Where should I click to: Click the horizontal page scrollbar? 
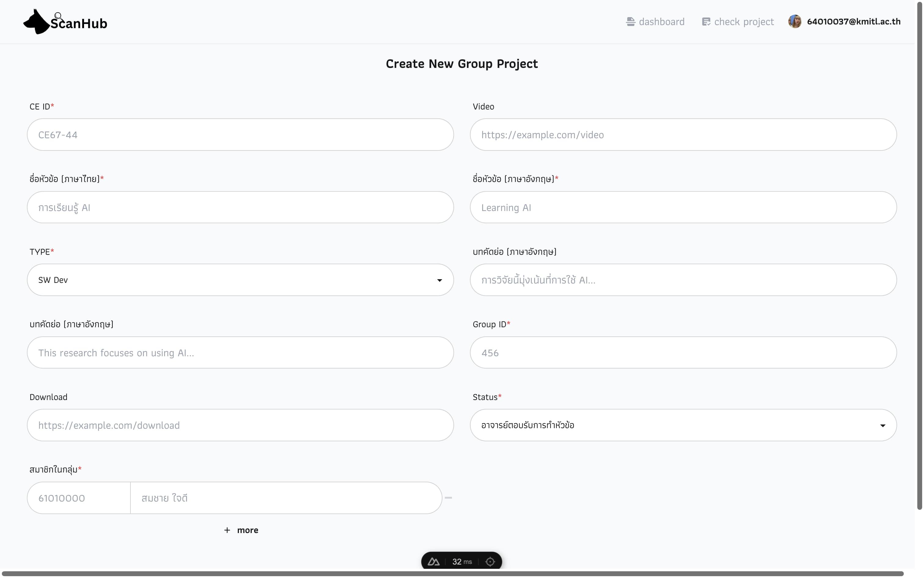coord(453,573)
